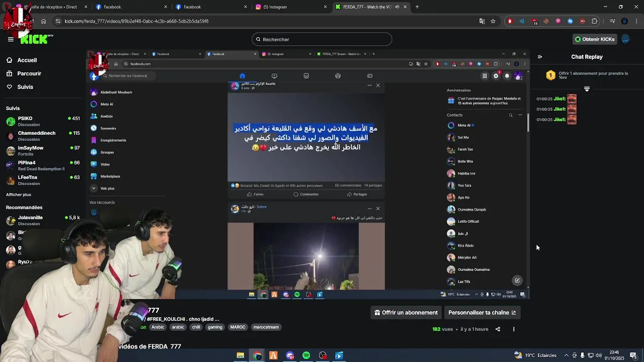The width and height of the screenshot is (644, 362).
Task: Open PSIKO's channel from followed list
Action: click(x=43, y=121)
